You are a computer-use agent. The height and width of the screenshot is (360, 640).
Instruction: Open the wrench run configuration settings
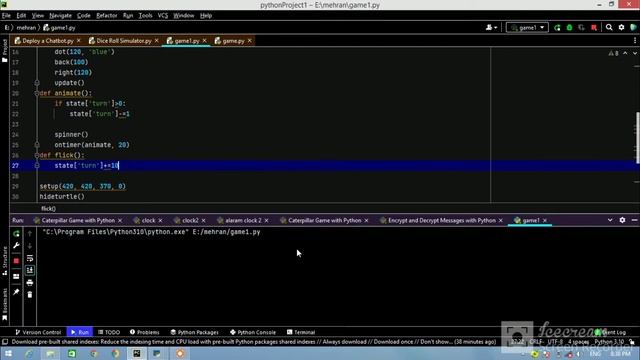click(16, 245)
